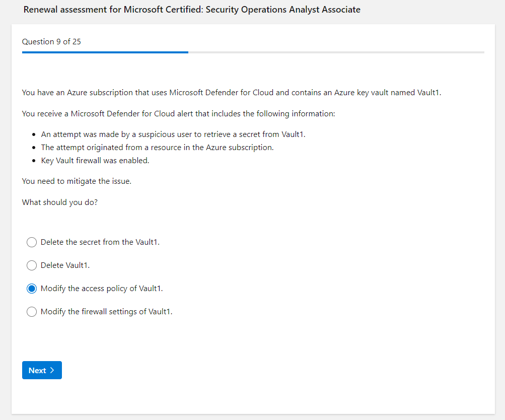Image resolution: width=505 pixels, height=420 pixels.
Task: Click the 'What should you do?' prompt text
Action: pyautogui.click(x=60, y=202)
